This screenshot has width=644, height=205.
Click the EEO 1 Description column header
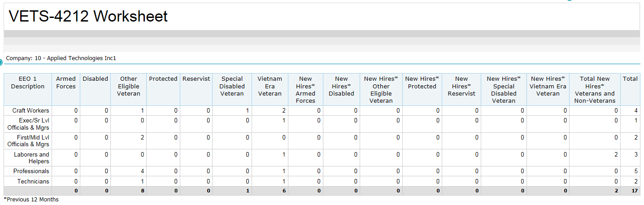click(28, 83)
